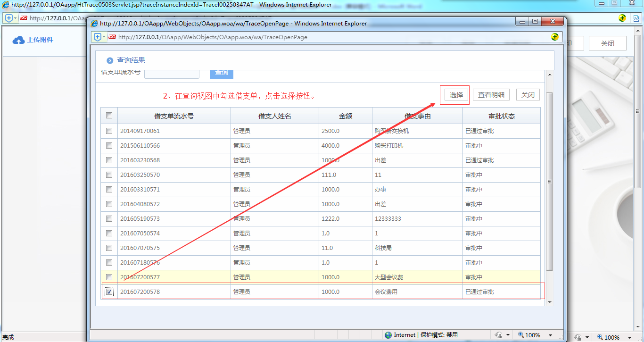Image resolution: width=644 pixels, height=342 pixels.
Task: Click the zoom magnifier in background window status bar
Action: pos(600,337)
